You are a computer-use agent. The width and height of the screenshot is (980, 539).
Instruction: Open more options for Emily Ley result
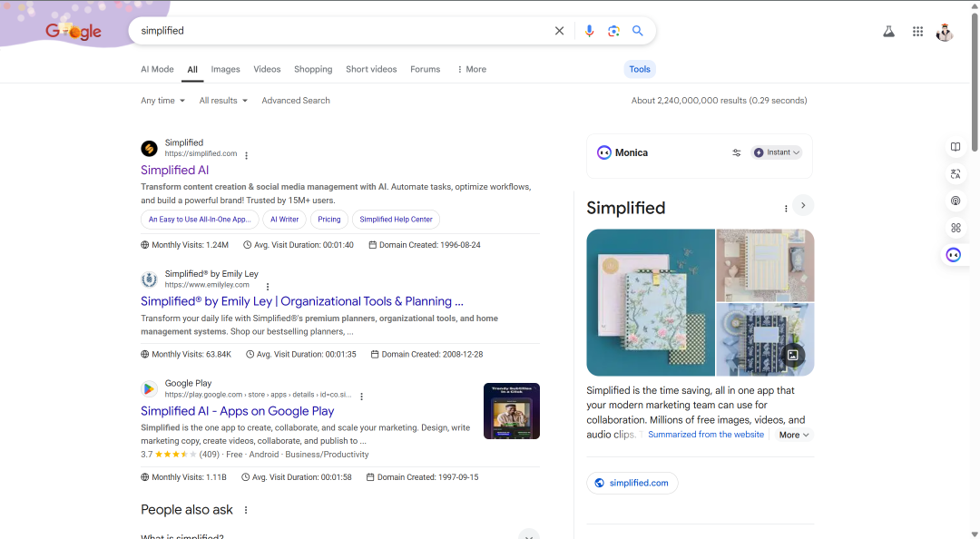[x=268, y=287]
